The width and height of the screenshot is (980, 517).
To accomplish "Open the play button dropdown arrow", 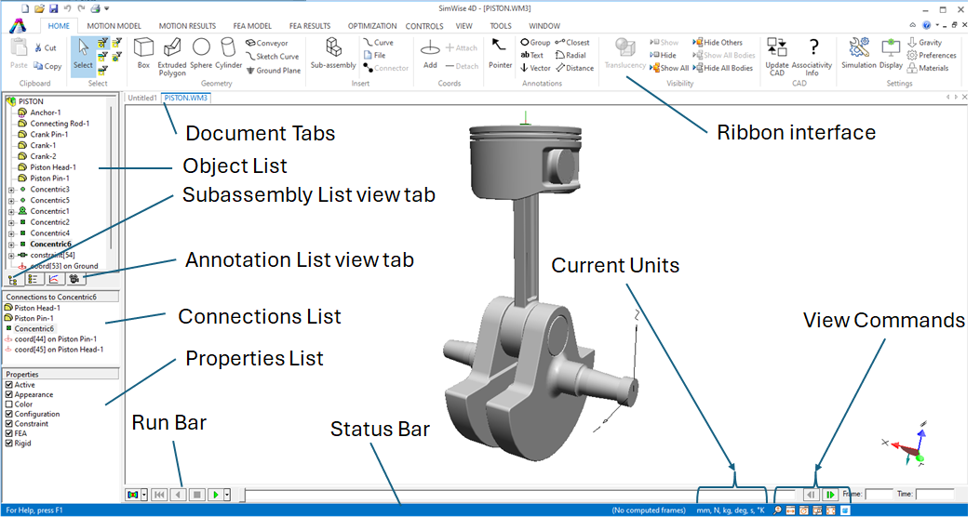I will point(227,495).
